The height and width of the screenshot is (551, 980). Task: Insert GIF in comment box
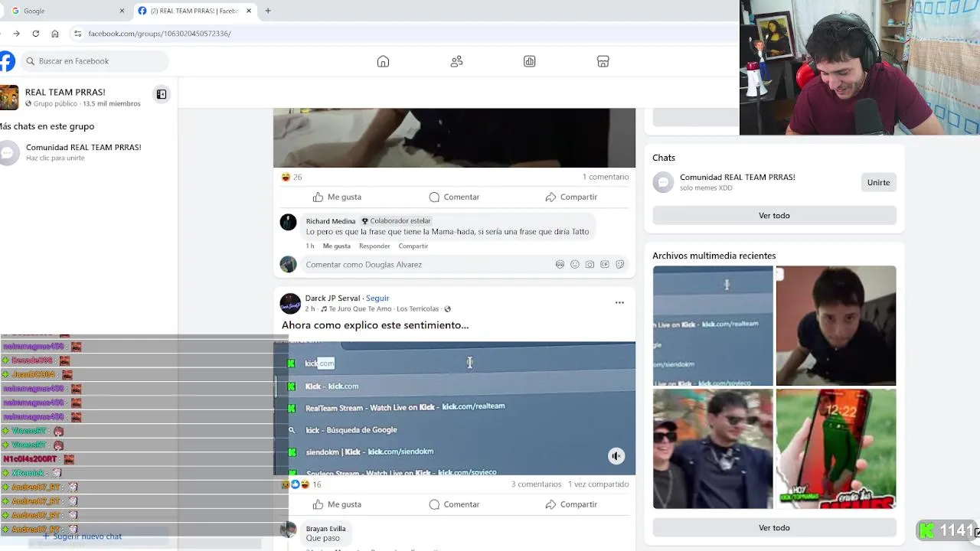(x=605, y=265)
